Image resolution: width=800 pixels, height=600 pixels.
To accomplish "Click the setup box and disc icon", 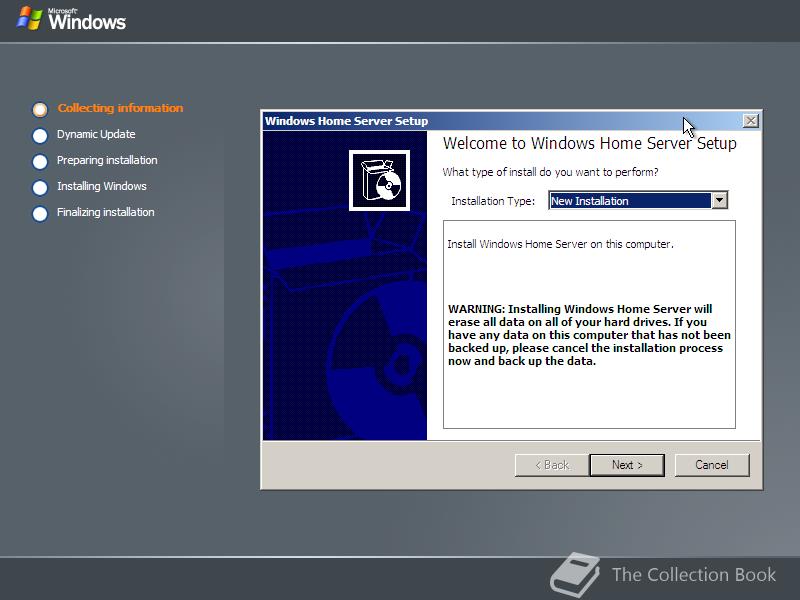I will pos(379,180).
